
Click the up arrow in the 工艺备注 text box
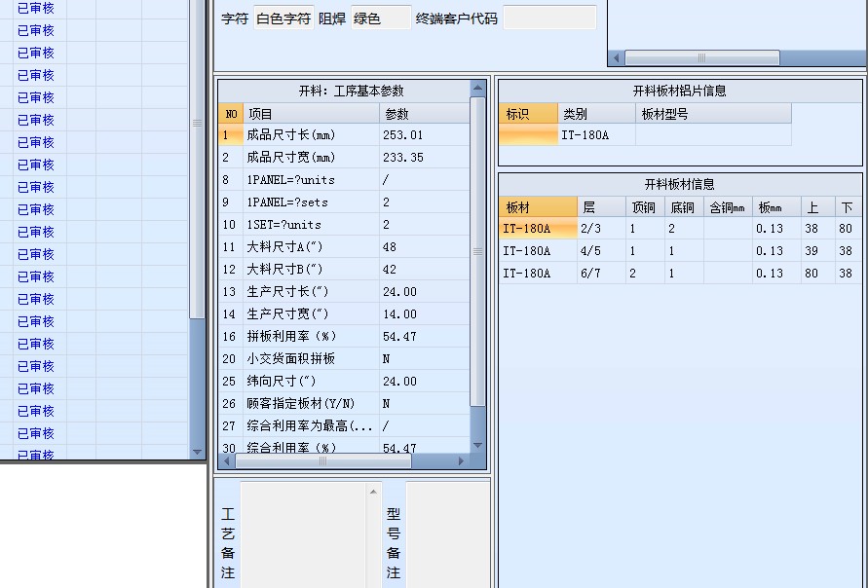(373, 492)
